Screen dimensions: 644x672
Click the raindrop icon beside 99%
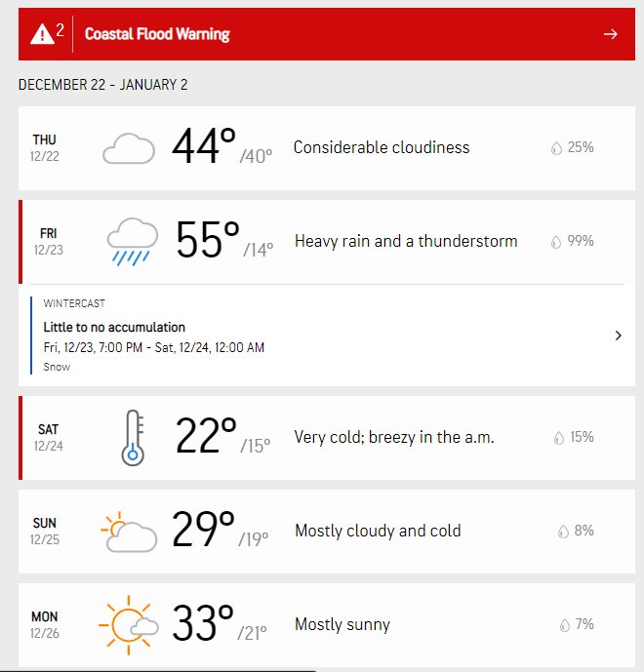point(555,242)
